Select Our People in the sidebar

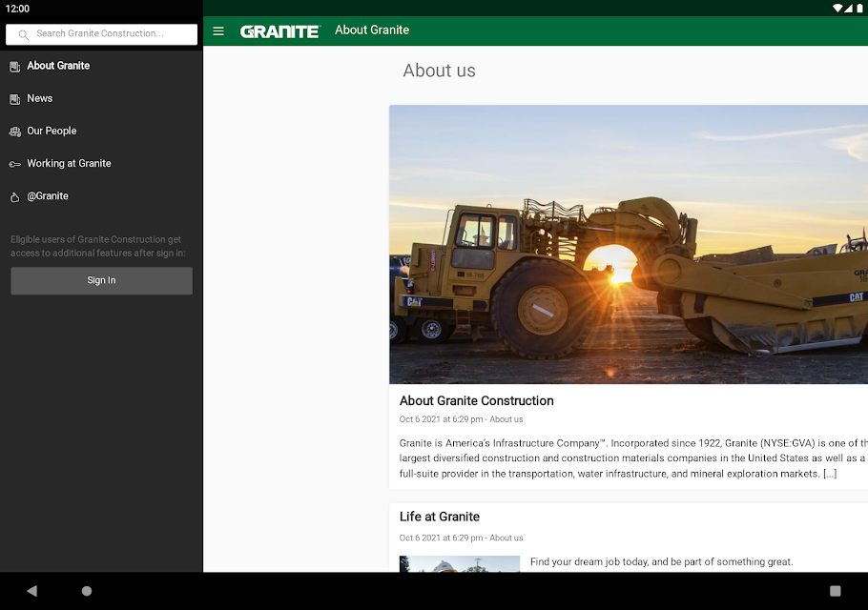tap(52, 131)
